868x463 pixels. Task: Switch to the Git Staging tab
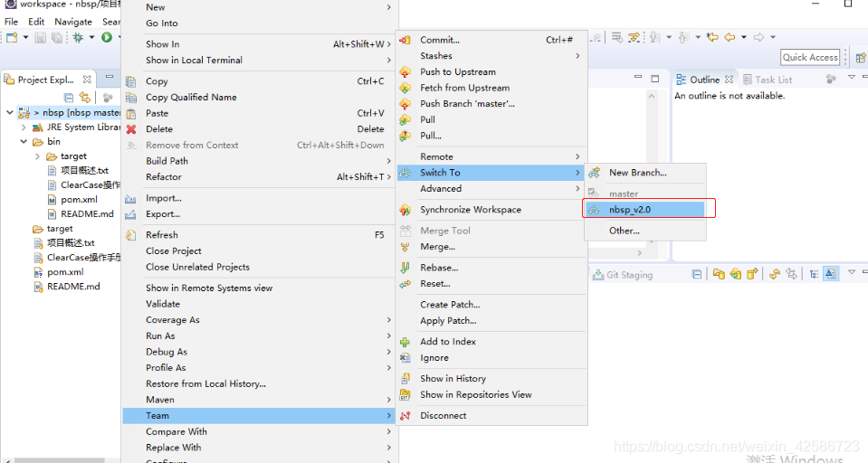coord(623,275)
